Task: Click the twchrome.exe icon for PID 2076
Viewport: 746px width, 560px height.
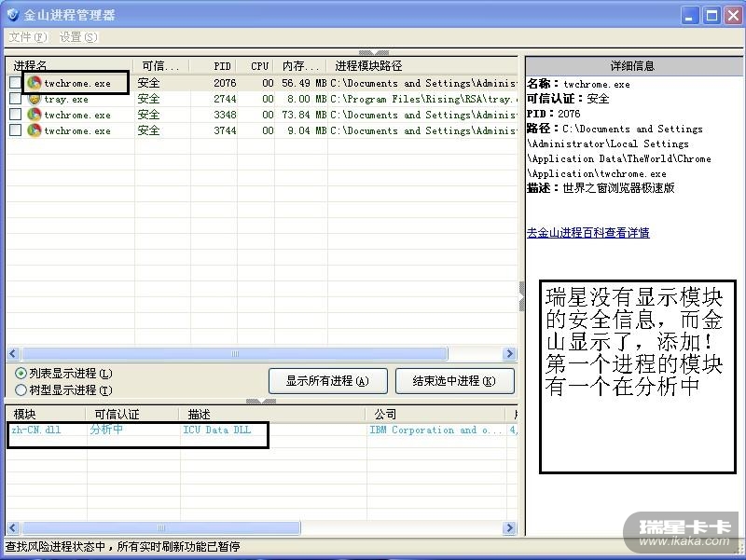Action: [x=34, y=83]
